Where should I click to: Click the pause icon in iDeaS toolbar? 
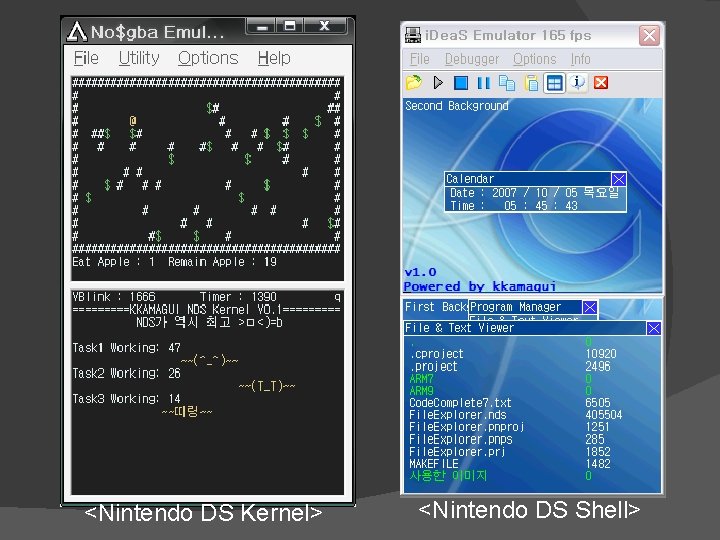[x=483, y=83]
